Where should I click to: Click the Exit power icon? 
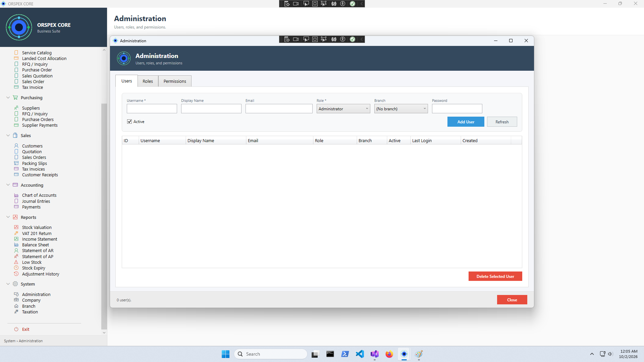pyautogui.click(x=16, y=329)
